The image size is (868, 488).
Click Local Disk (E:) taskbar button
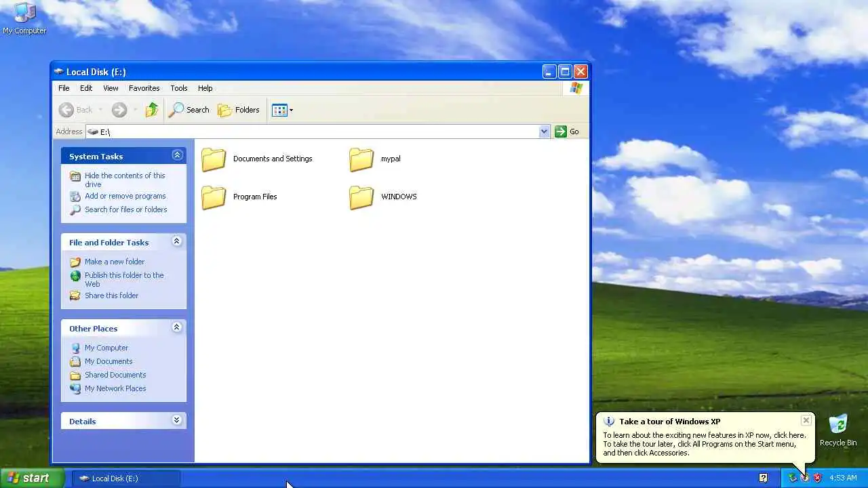tap(126, 478)
